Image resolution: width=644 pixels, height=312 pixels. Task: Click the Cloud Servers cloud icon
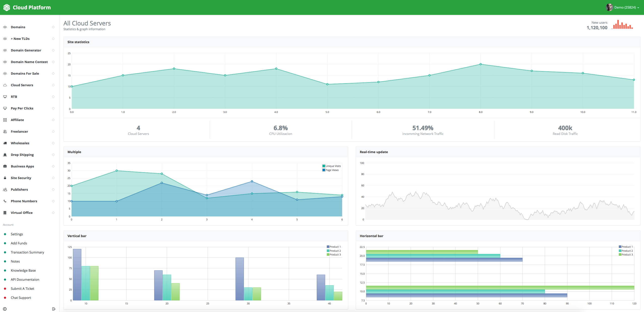point(5,85)
